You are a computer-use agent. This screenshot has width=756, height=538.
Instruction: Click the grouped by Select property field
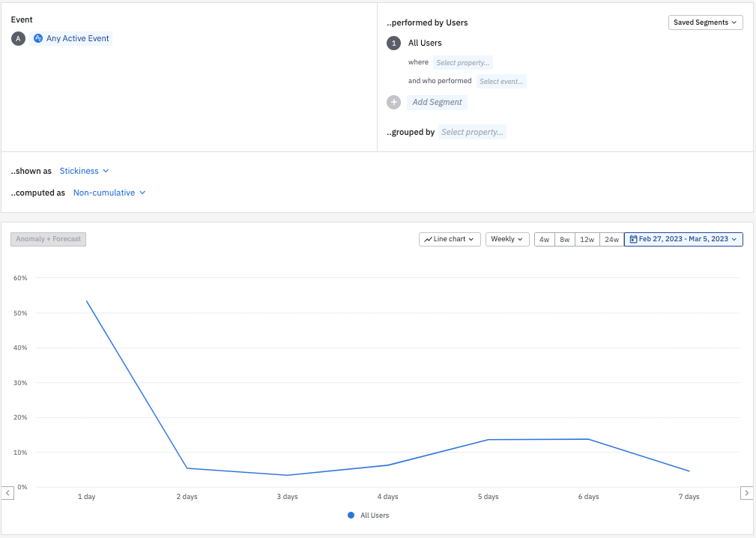pos(472,132)
